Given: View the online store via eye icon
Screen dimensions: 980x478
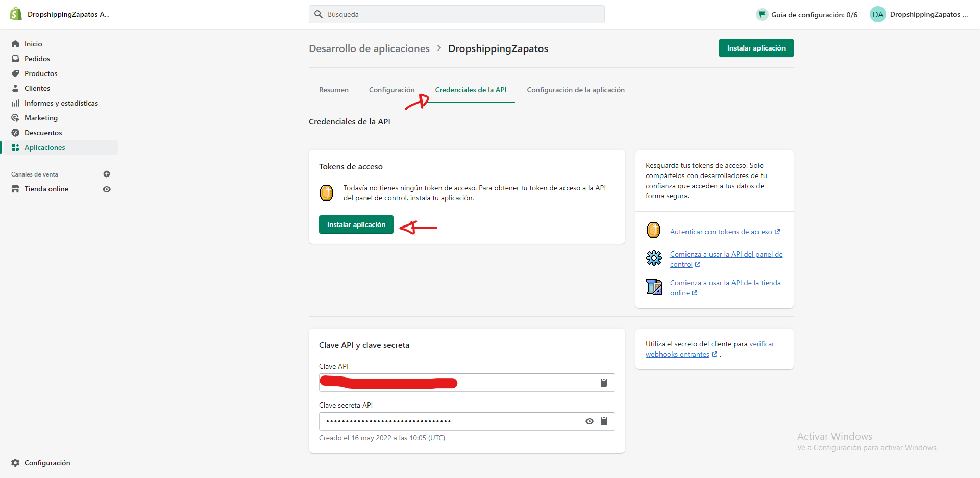Looking at the screenshot, I should (x=107, y=189).
